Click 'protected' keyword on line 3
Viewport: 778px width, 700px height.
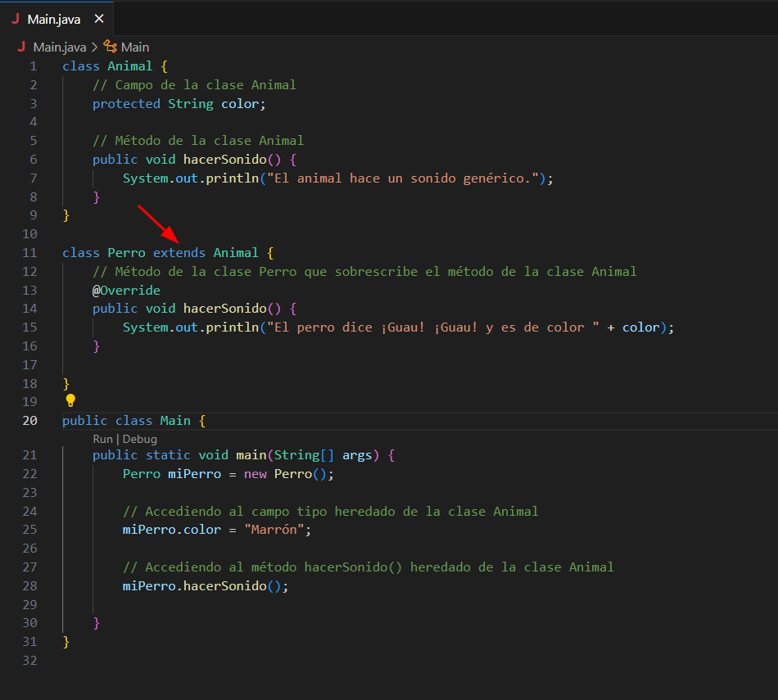pyautogui.click(x=126, y=104)
